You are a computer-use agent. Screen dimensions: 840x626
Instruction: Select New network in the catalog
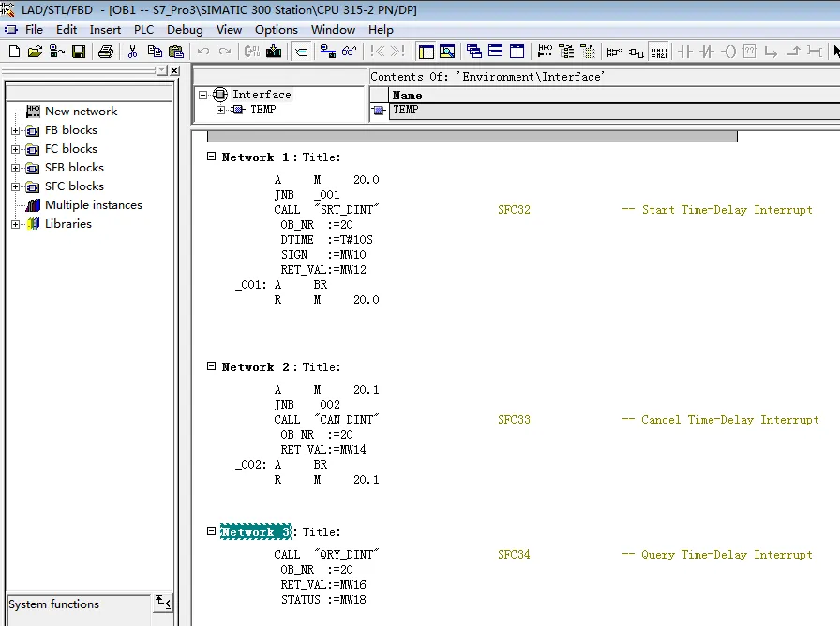pyautogui.click(x=81, y=112)
